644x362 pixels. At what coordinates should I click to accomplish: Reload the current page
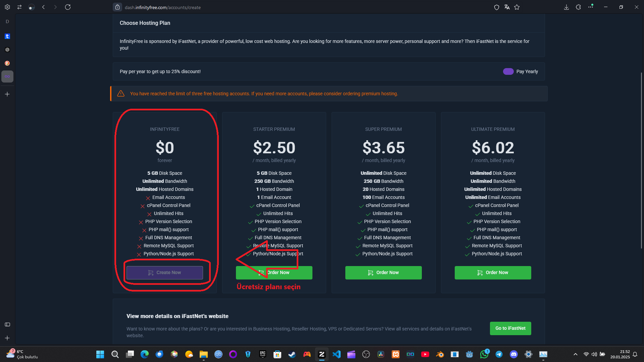[x=68, y=7]
